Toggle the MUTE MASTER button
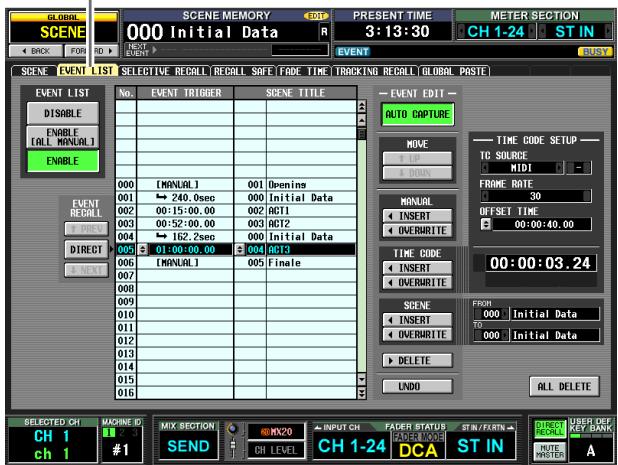 click(549, 451)
